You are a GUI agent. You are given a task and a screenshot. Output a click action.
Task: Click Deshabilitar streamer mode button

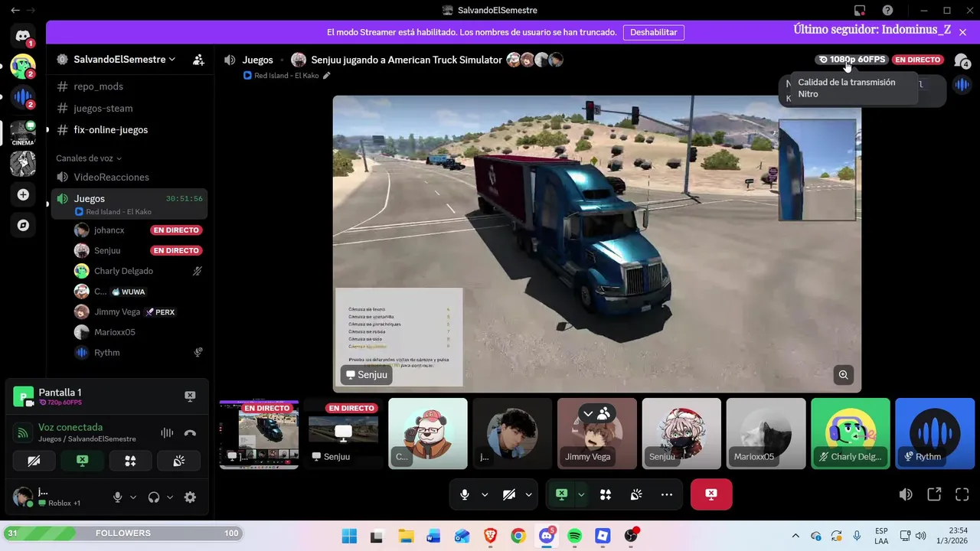(653, 32)
